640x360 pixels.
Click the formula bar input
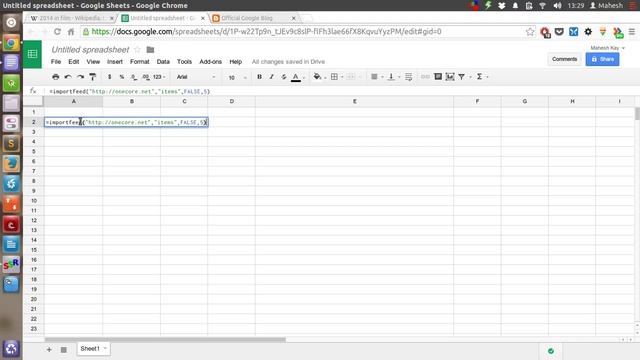click(x=339, y=91)
